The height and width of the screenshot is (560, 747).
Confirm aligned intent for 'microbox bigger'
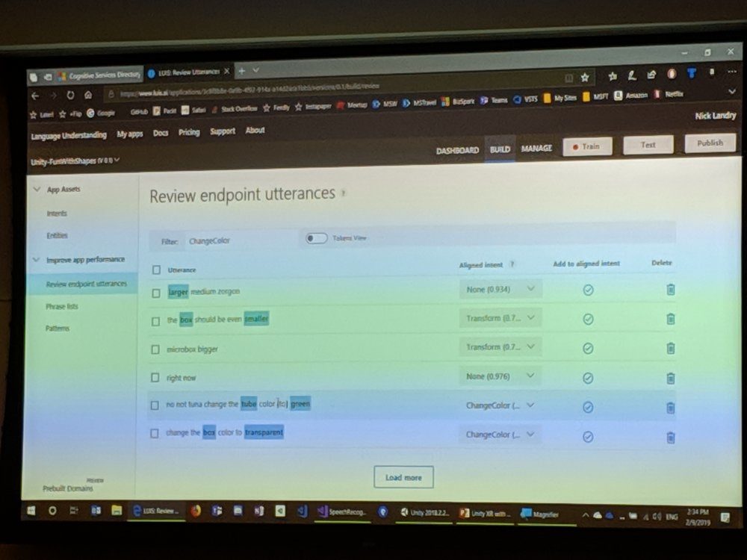coord(588,348)
